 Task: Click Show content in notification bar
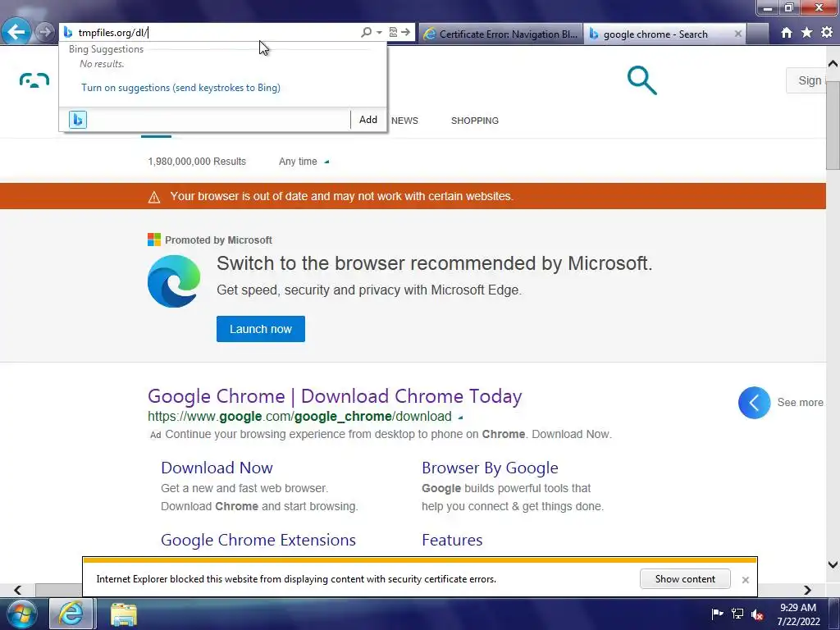(685, 579)
